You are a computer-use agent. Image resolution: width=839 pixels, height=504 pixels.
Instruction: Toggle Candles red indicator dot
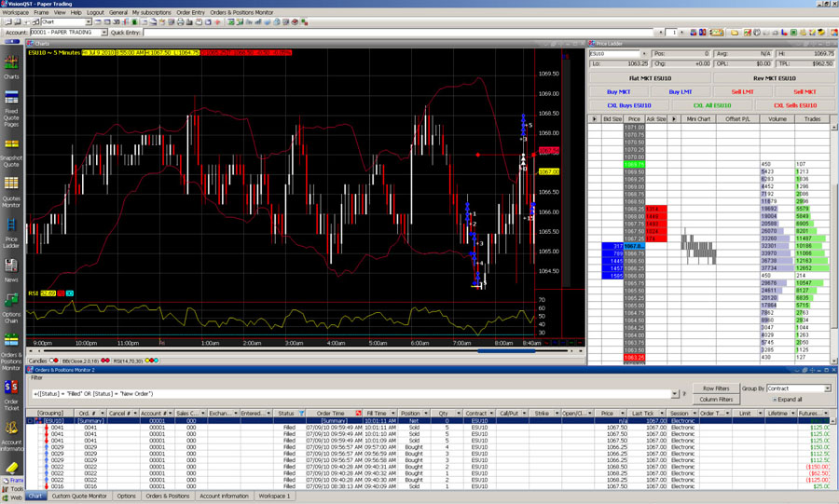pyautogui.click(x=57, y=361)
